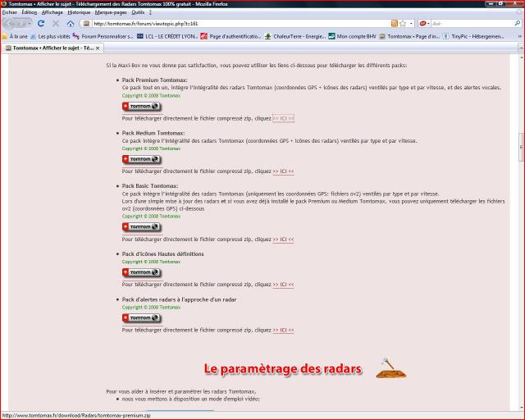The width and height of the screenshot is (525, 420).
Task: Open the RSS feed icon in address bar
Action: pos(395,24)
